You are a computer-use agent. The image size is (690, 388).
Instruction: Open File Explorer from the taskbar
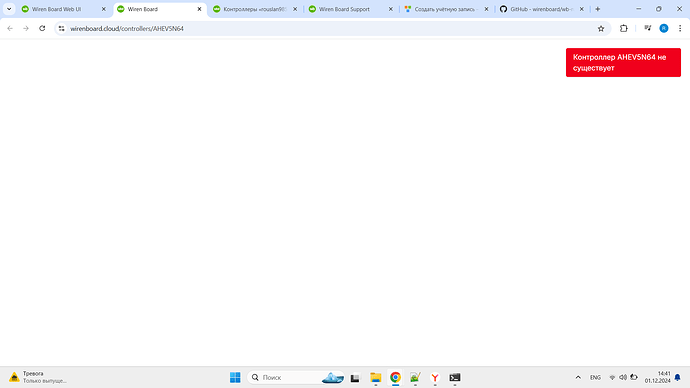pyautogui.click(x=375, y=377)
